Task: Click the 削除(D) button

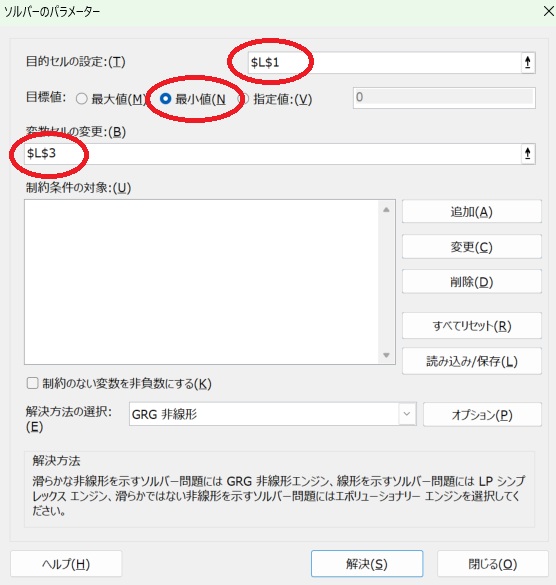Action: (x=472, y=282)
